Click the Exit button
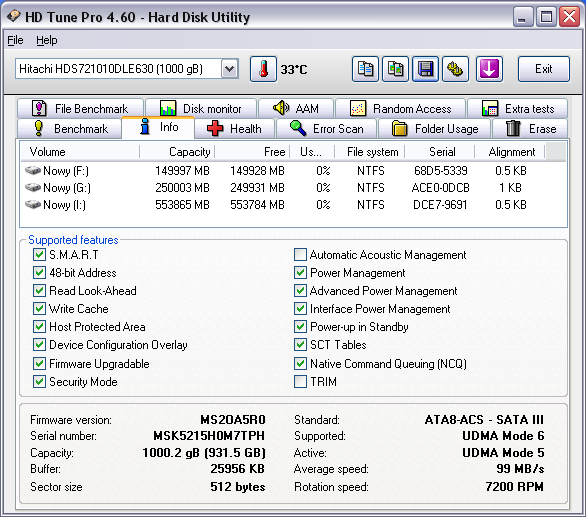The image size is (586, 517). (x=544, y=69)
